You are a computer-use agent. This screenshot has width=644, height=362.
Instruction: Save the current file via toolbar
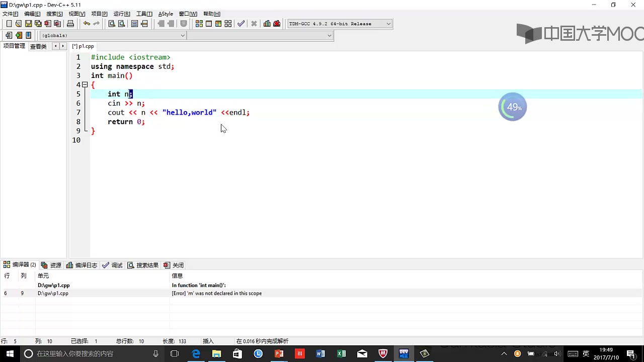click(28, 24)
